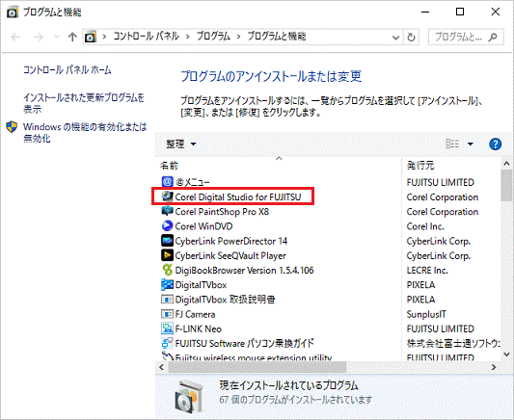This screenshot has width=514, height=420.
Task: Expand the chevron before コントロール パネル
Action: pyautogui.click(x=104, y=37)
